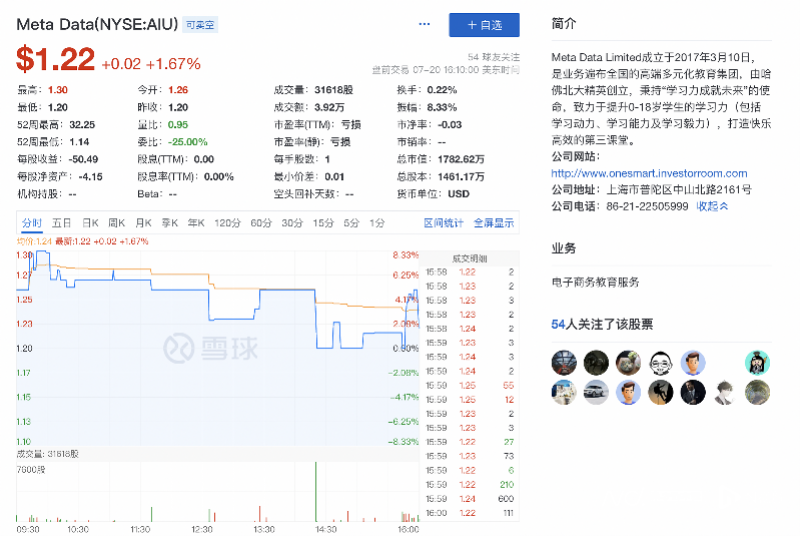Click the 15:59 1.22 27 trade row
This screenshot has width=800, height=536.
coord(469,442)
